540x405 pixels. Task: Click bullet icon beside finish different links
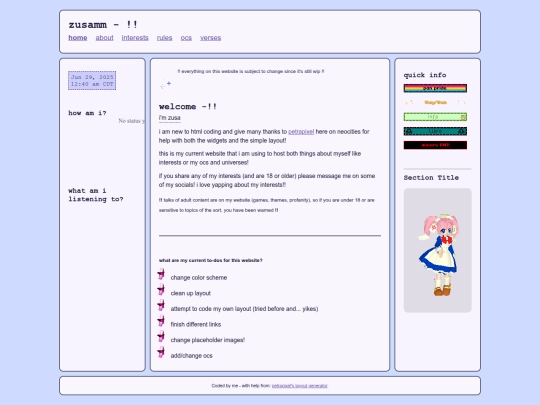coord(161,321)
